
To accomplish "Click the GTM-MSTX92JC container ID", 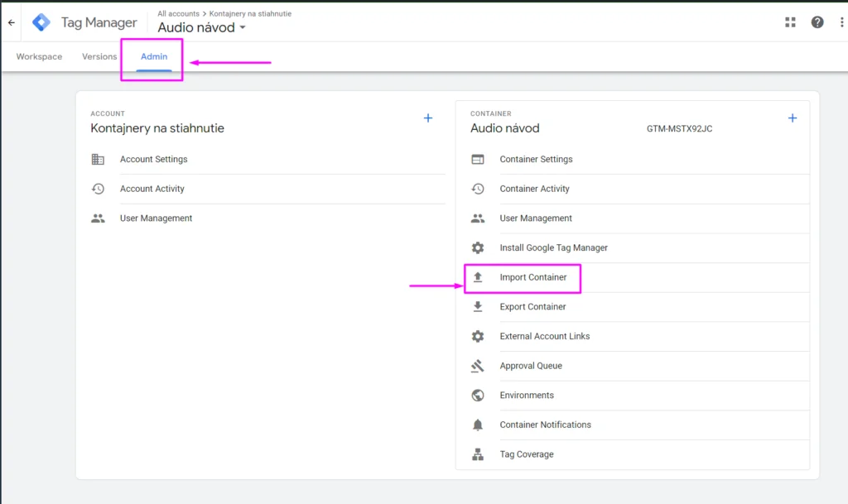I will click(x=679, y=128).
